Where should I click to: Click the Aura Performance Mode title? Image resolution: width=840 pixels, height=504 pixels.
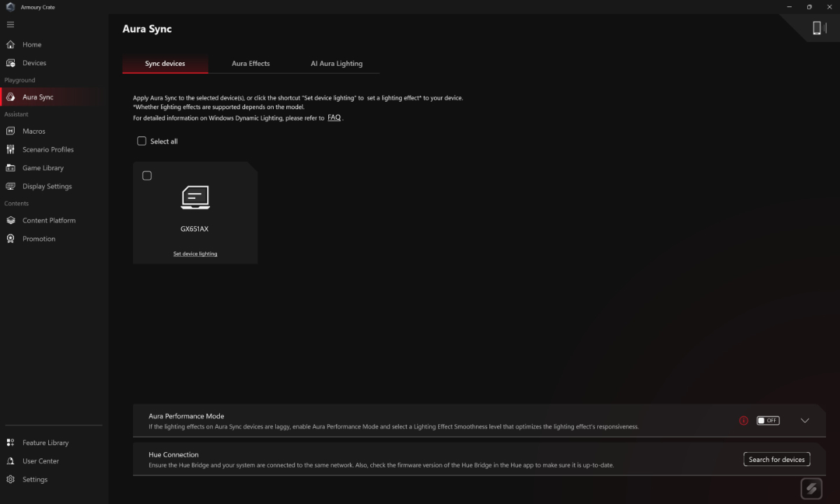coord(186,416)
